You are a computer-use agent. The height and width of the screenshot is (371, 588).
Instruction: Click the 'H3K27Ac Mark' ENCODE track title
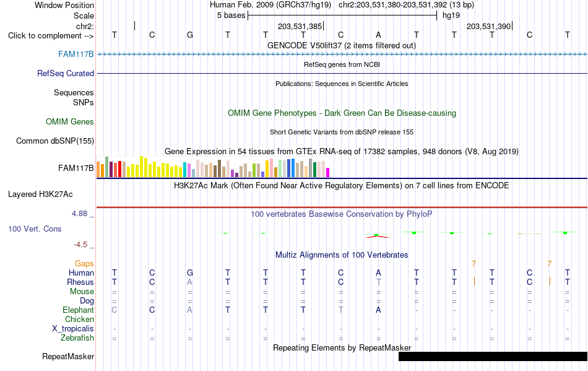pyautogui.click(x=342, y=186)
